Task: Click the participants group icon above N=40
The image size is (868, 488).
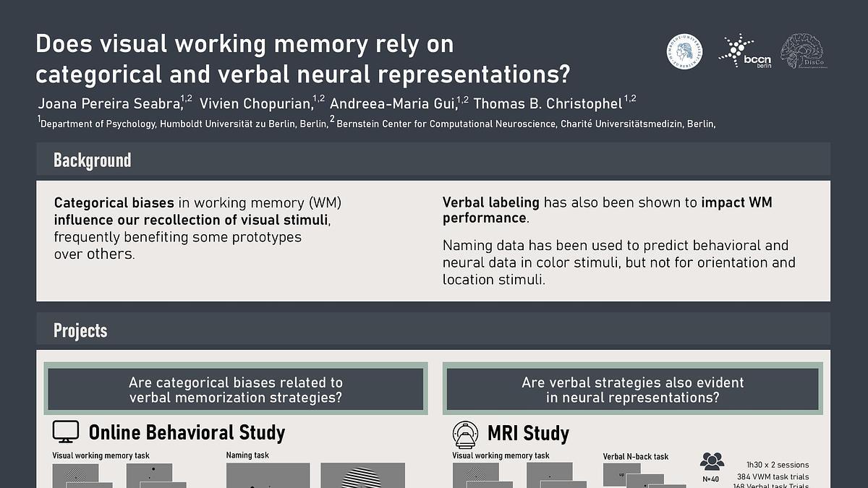Action: (712, 461)
